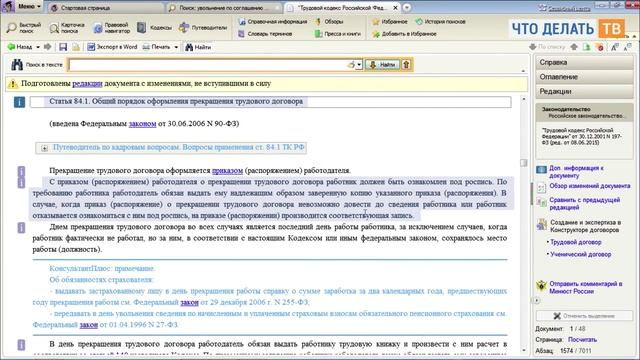Open the Печать dropdown arrow
The width and height of the screenshot is (640, 360).
[176, 47]
